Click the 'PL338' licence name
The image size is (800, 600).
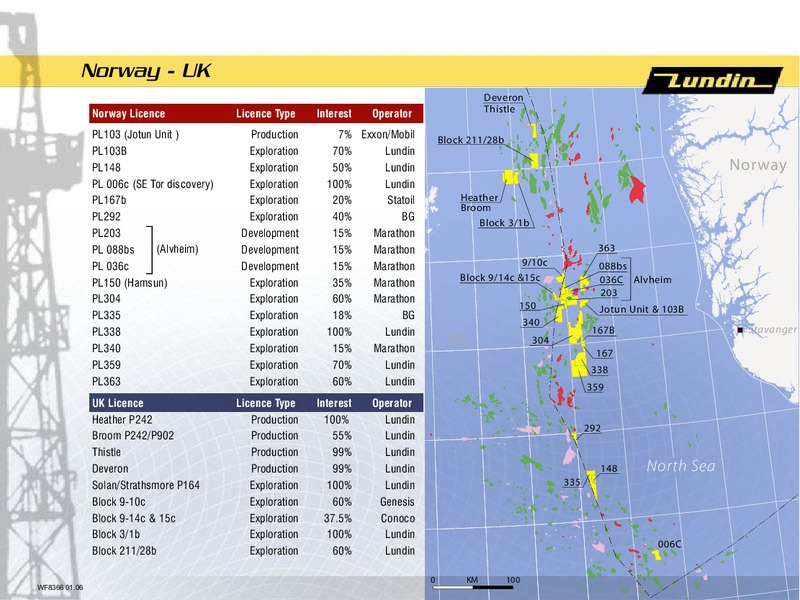(x=106, y=332)
